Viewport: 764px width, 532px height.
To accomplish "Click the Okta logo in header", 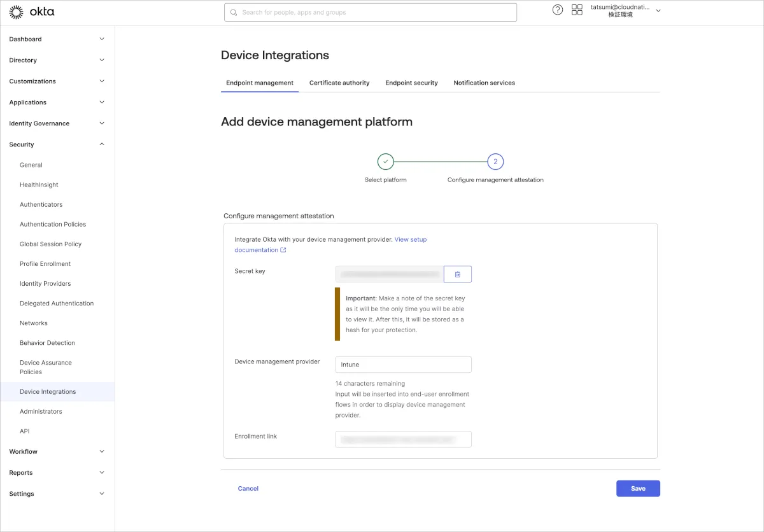I will point(32,12).
